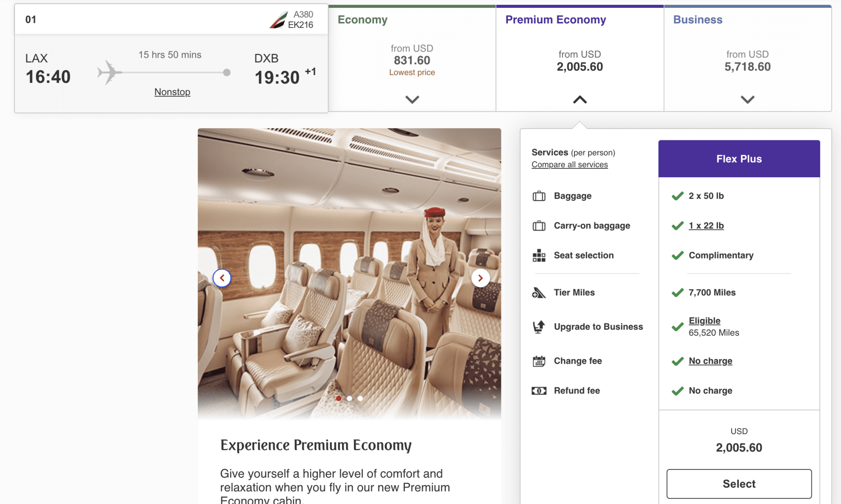Select the Seat selection grid icon
The height and width of the screenshot is (504, 841).
(539, 255)
